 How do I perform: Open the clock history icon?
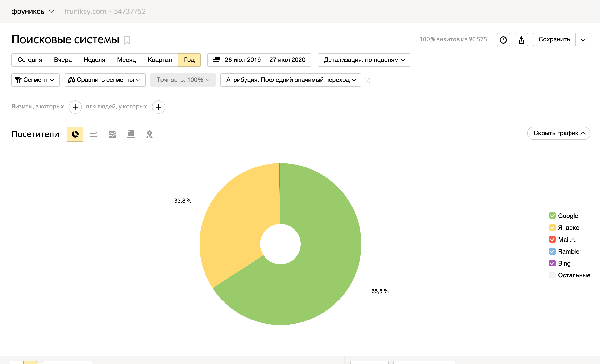tap(503, 40)
